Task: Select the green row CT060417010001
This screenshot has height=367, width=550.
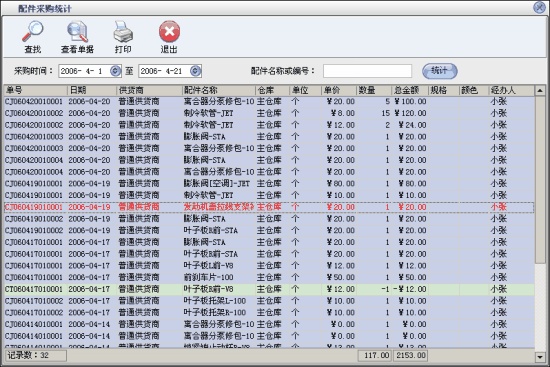Action: pyautogui.click(x=269, y=289)
